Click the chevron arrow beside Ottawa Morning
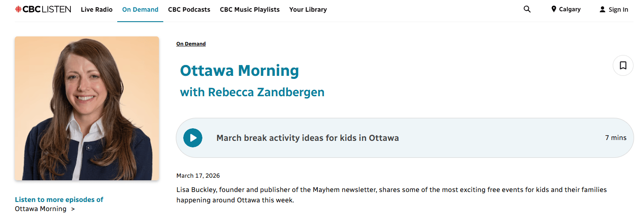 click(73, 209)
